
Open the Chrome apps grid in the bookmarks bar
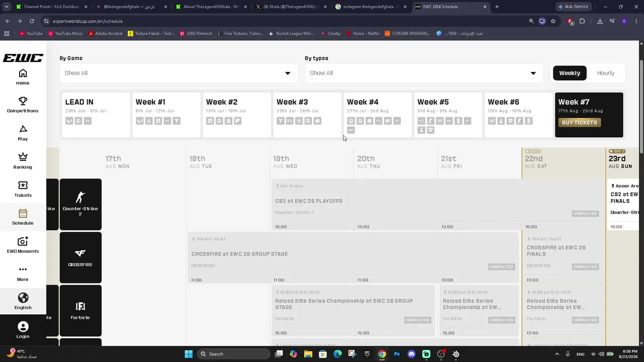click(7, 33)
